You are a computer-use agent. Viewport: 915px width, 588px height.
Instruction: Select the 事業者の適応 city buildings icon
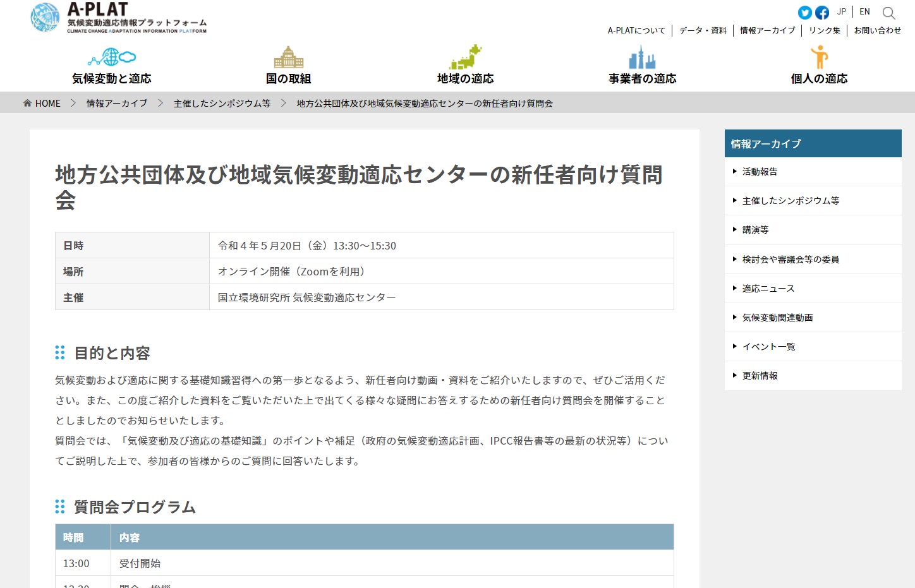point(642,57)
